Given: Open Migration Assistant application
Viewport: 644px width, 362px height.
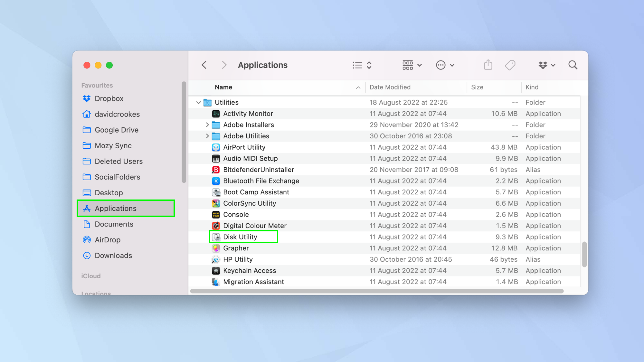Looking at the screenshot, I should point(253,282).
